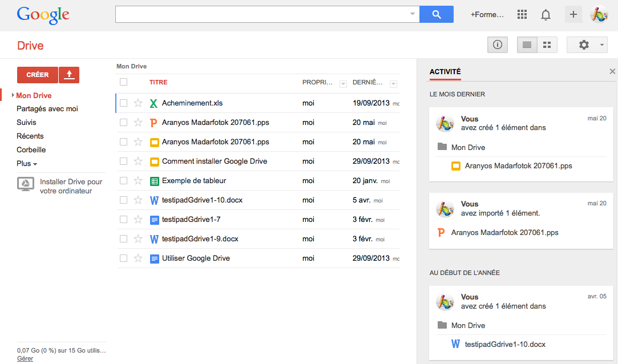The image size is (618, 364).
Task: Click the blue search magnifier button
Action: tap(437, 14)
